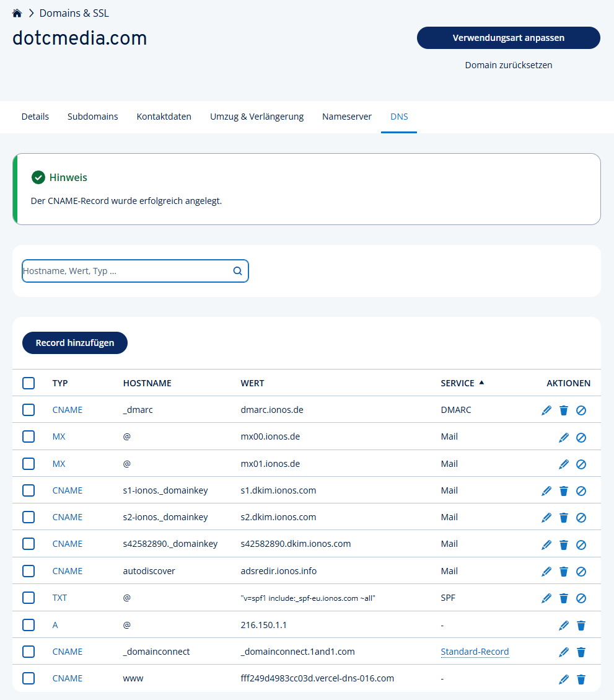Select all records using the header checkbox
This screenshot has width=614, height=700.
tap(29, 383)
